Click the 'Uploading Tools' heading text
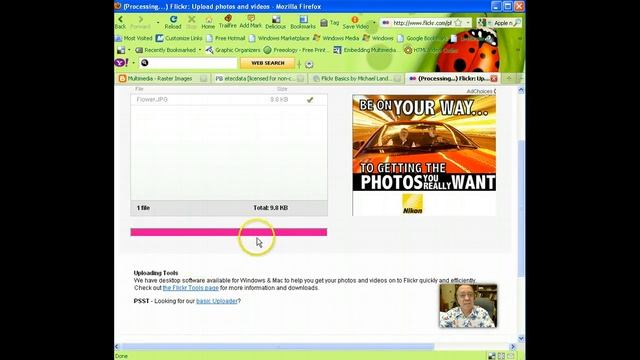 [156, 273]
